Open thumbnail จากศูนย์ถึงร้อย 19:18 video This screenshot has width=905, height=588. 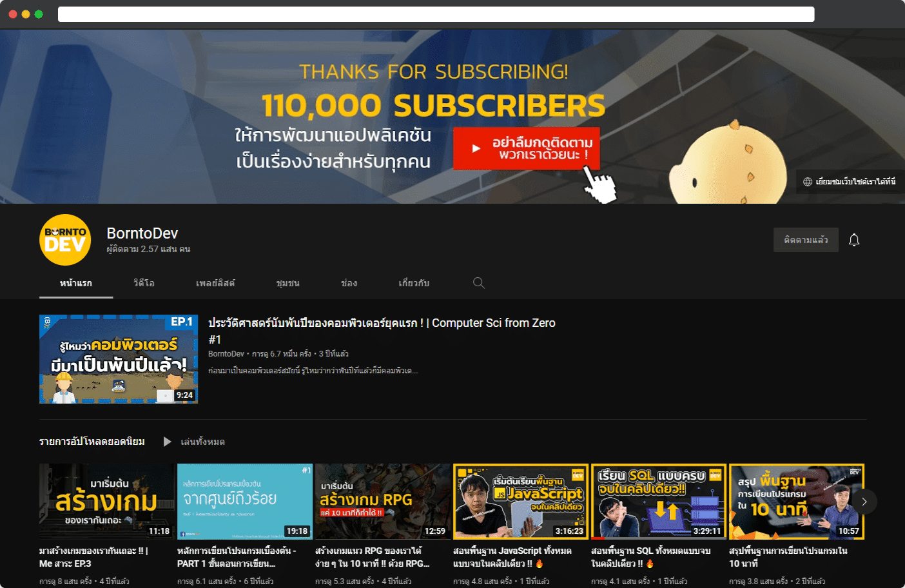(x=245, y=502)
